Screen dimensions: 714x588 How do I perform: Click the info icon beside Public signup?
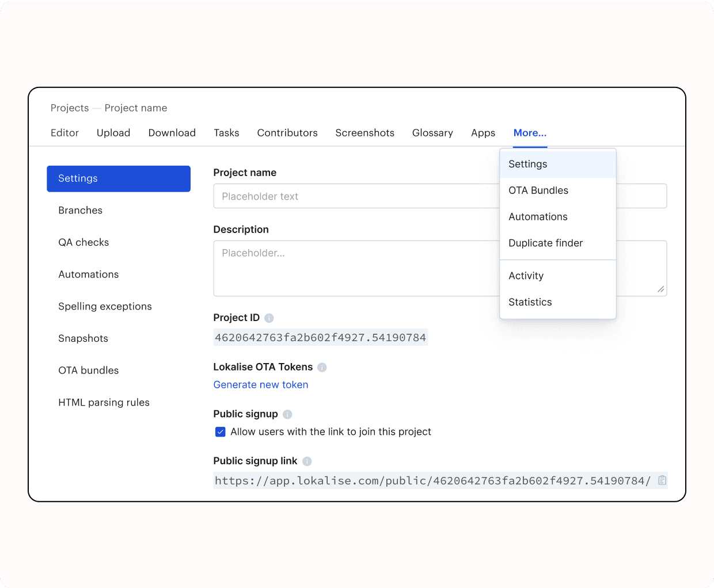(287, 414)
